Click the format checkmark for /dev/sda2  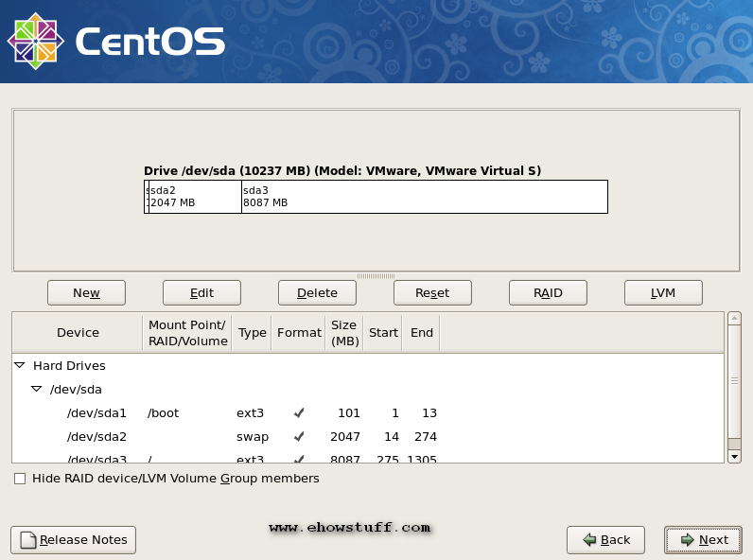(x=299, y=437)
